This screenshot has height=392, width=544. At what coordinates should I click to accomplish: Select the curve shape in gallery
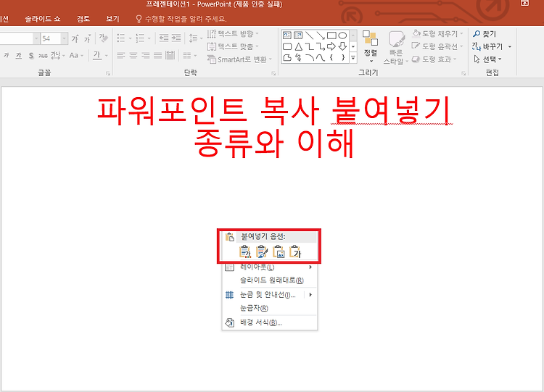pyautogui.click(x=321, y=57)
